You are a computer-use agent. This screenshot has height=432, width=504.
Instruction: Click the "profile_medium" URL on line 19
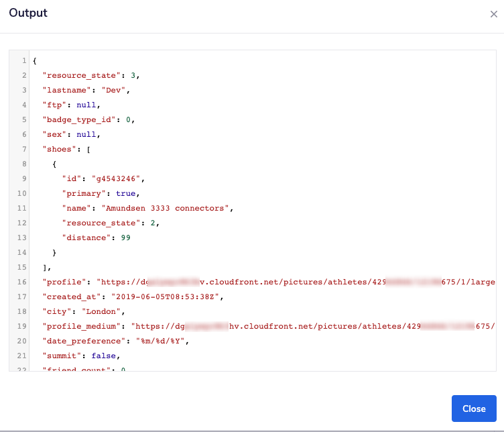point(312,326)
